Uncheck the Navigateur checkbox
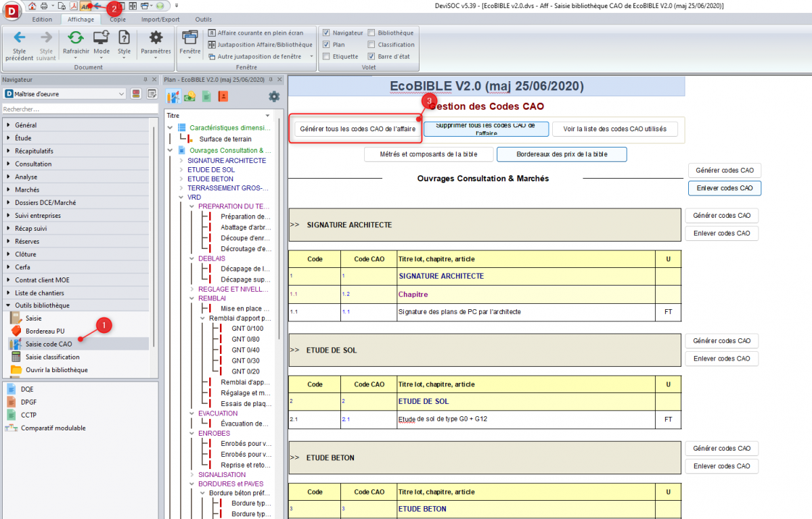Screen dimensions: 812x519 [327, 32]
